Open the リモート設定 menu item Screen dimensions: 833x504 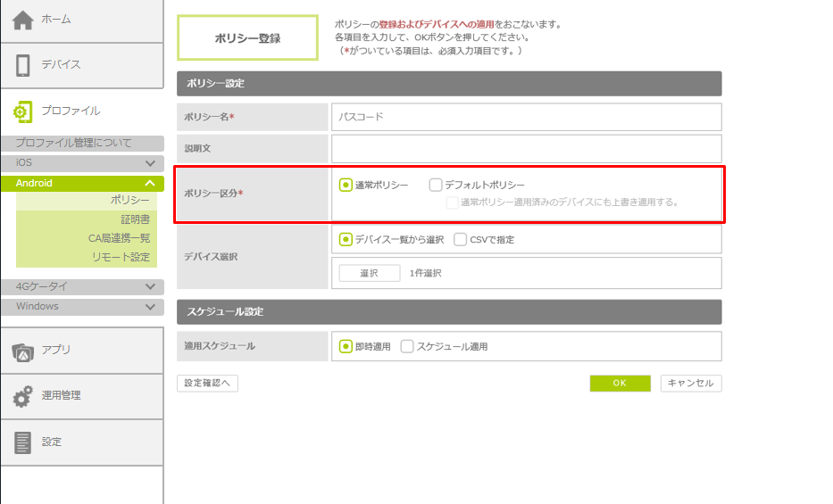[121, 257]
